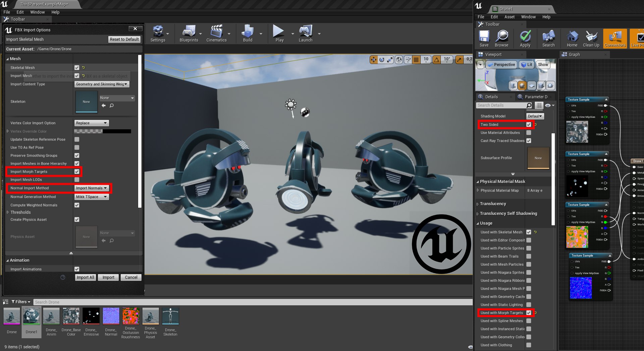The height and width of the screenshot is (351, 644).
Task: Start the level with the Play icon
Action: tap(279, 34)
